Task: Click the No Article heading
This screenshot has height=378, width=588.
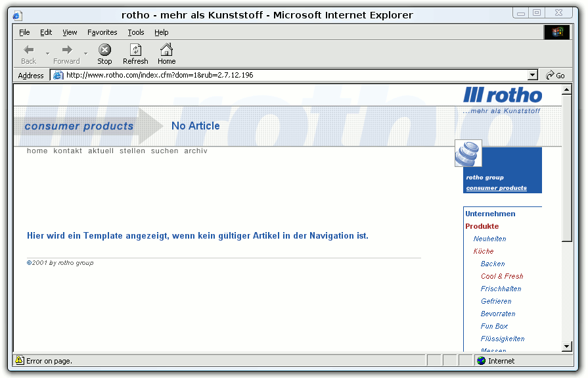Action: 195,126
